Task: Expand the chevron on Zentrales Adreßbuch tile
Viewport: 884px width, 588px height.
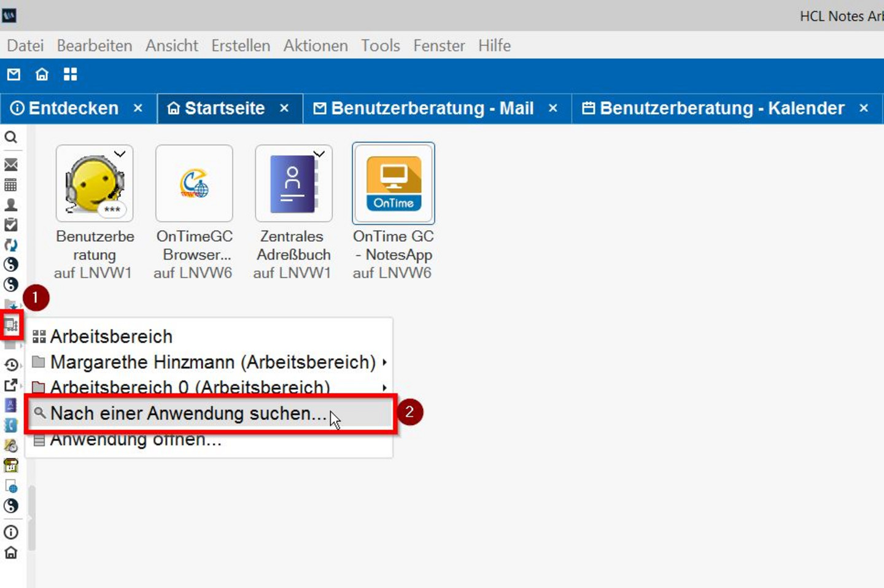Action: tap(319, 154)
